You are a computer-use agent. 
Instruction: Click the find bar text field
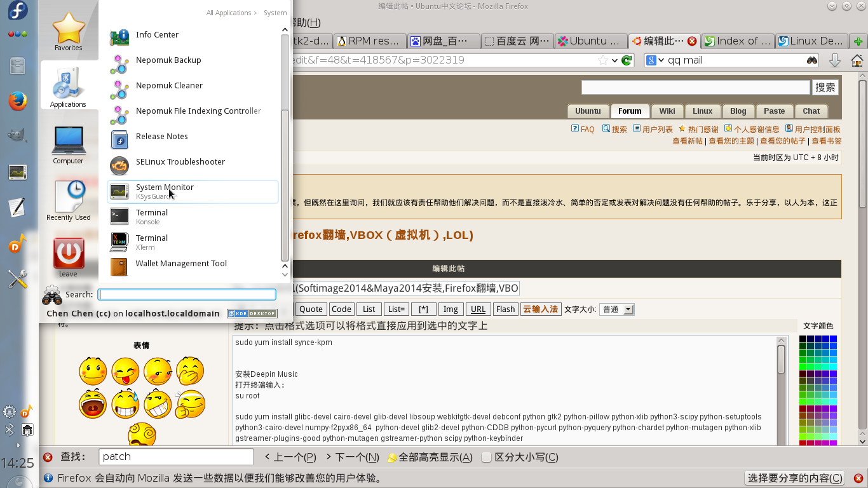[176, 457]
